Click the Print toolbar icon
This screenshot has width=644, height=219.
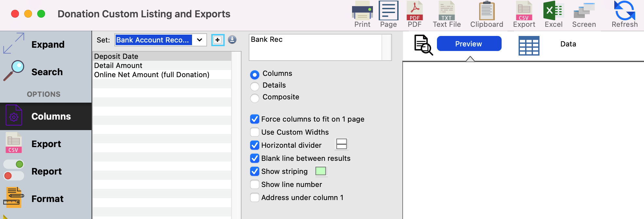pyautogui.click(x=362, y=14)
